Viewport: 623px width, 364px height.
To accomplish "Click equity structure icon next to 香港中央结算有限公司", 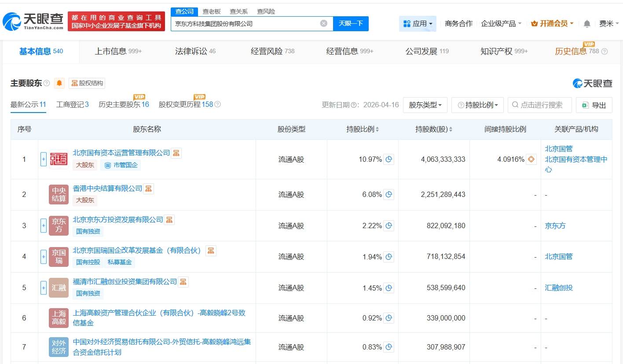I will click(149, 189).
